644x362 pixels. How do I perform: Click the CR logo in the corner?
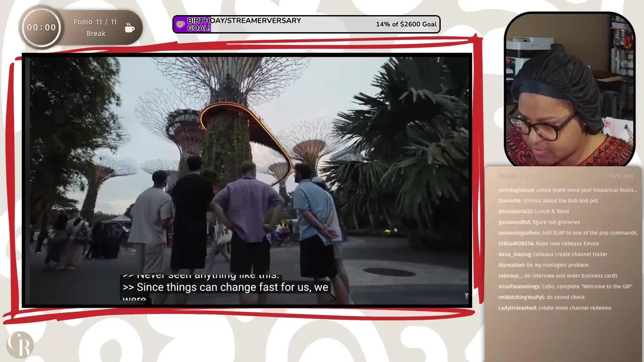(x=20, y=345)
